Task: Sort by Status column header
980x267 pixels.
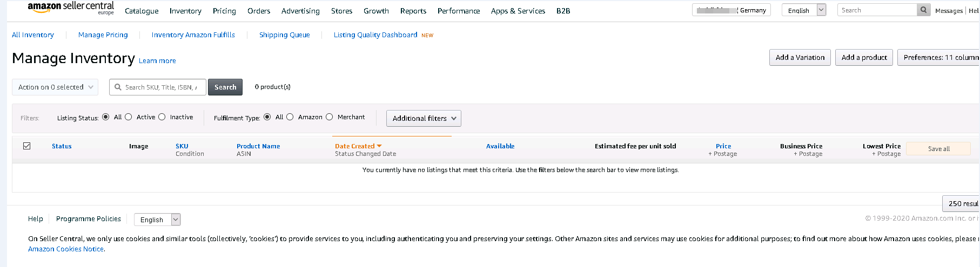Action: tap(62, 146)
